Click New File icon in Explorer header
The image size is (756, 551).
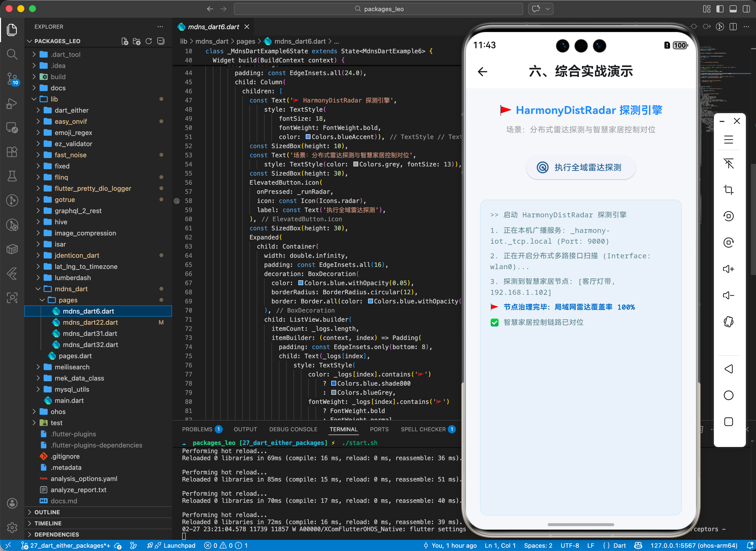click(x=125, y=41)
